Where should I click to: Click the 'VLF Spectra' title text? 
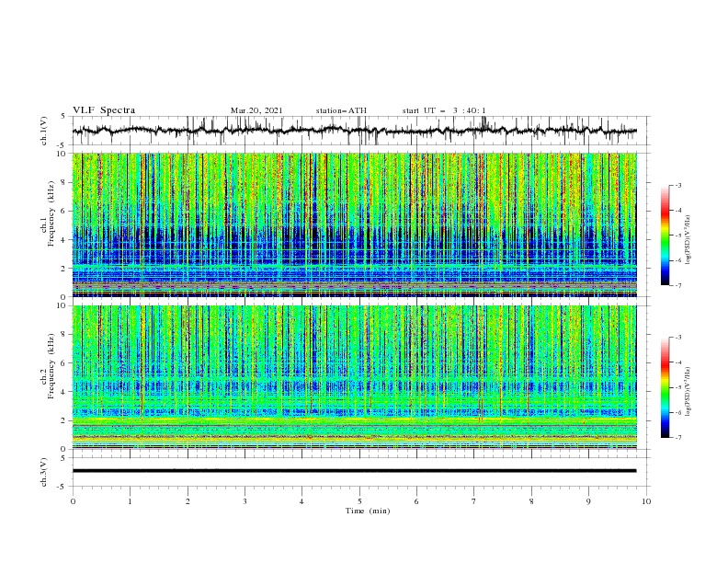(104, 110)
